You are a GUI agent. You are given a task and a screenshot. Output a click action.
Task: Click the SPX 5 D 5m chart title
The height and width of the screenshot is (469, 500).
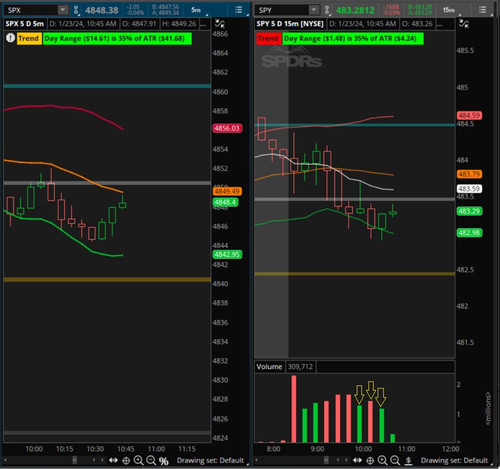tap(25, 24)
